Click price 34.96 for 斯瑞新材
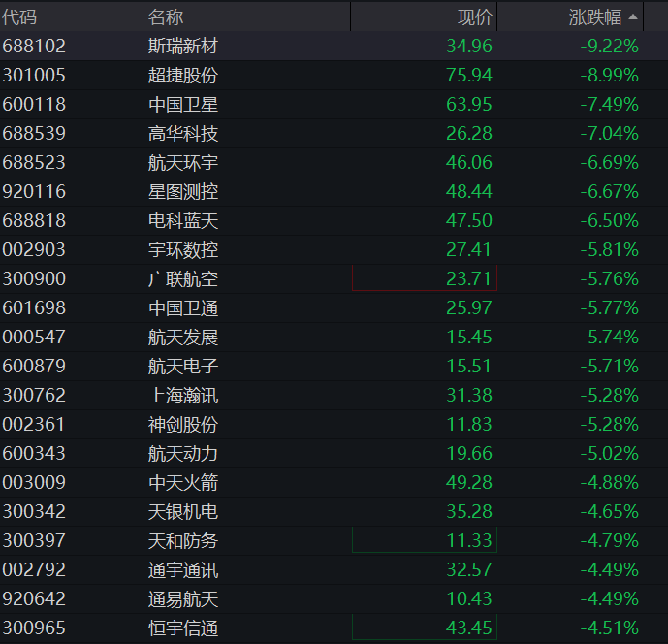The height and width of the screenshot is (644, 668). click(x=469, y=46)
